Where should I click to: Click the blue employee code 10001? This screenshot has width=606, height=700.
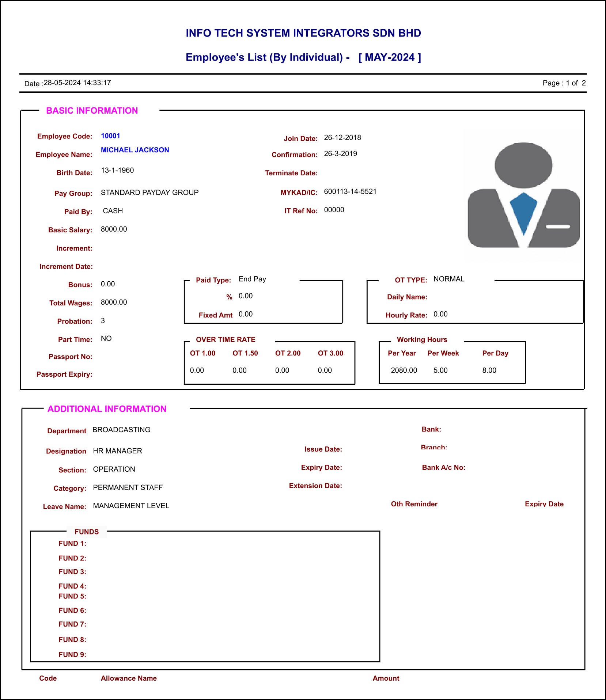(x=110, y=136)
